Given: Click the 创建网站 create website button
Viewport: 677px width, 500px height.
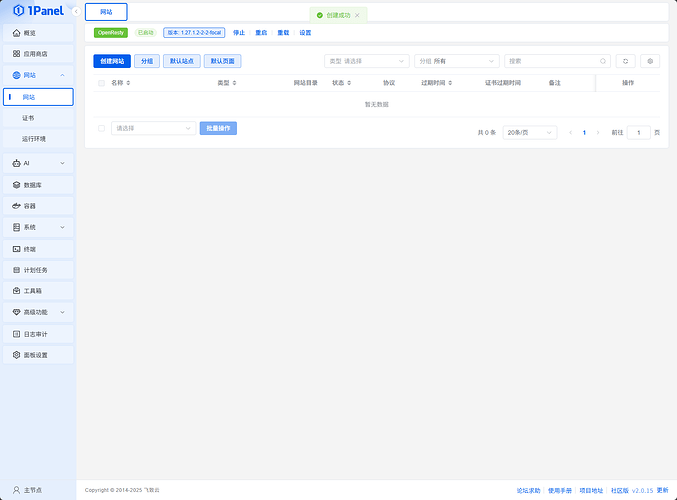Looking at the screenshot, I should tap(112, 61).
